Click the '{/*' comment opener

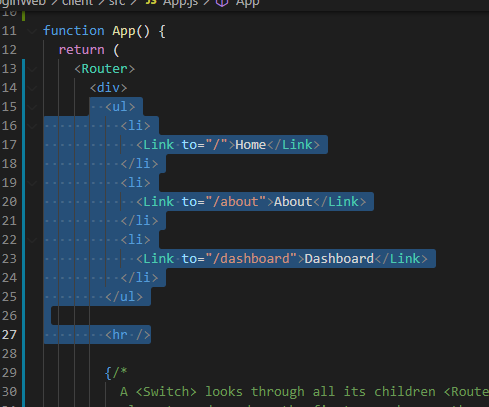[x=116, y=373]
